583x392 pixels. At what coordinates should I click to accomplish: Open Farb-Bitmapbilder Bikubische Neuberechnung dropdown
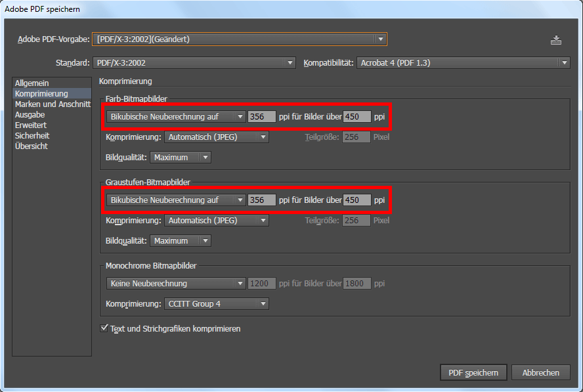[175, 117]
